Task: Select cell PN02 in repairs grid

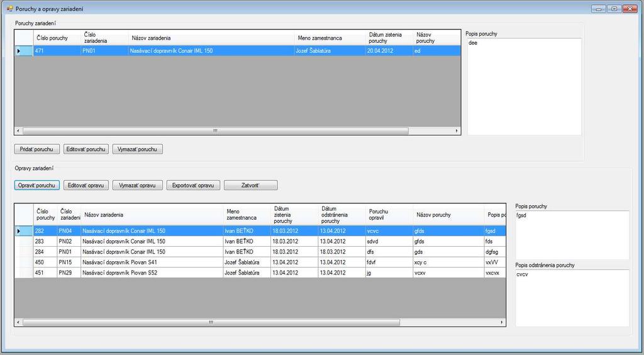Action: click(69, 242)
